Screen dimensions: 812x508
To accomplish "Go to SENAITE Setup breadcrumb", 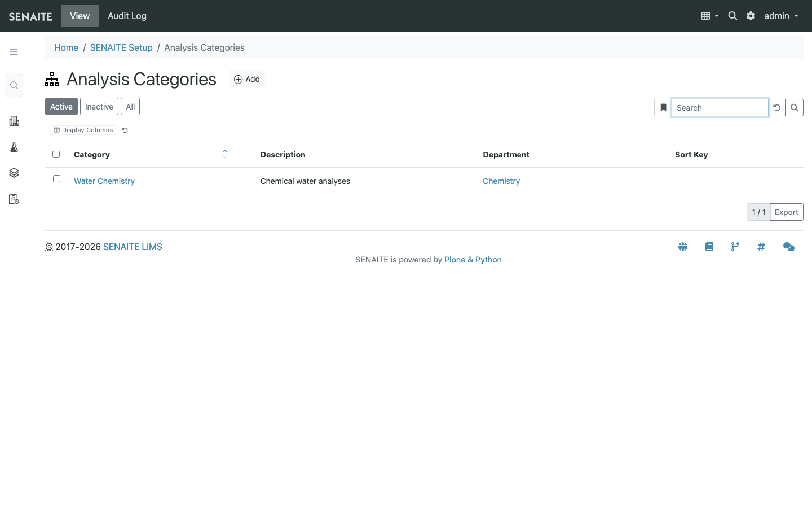I will (x=121, y=47).
